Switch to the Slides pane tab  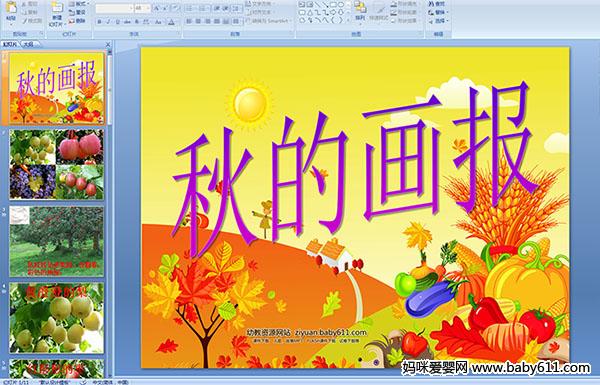coord(10,44)
